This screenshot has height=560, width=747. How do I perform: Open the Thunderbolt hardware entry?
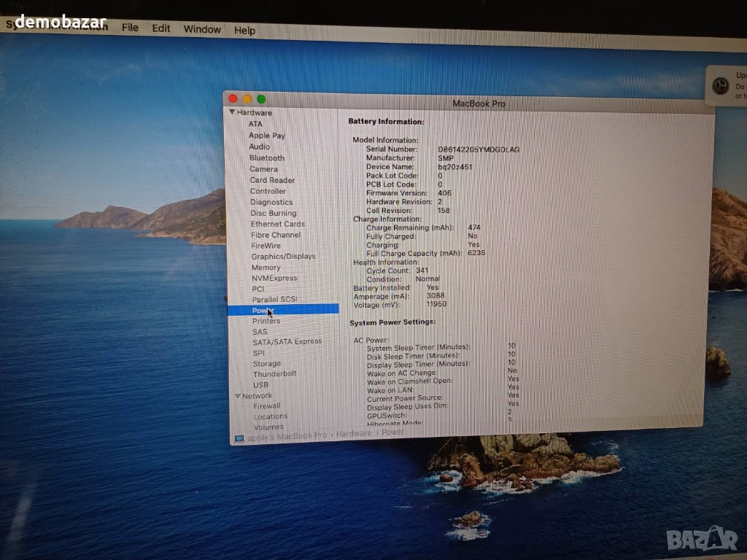[x=275, y=374]
